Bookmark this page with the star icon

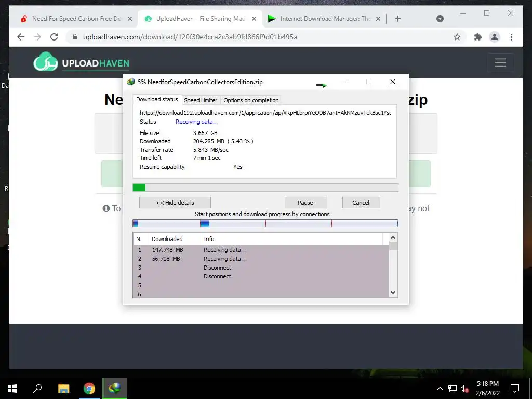[457, 37]
